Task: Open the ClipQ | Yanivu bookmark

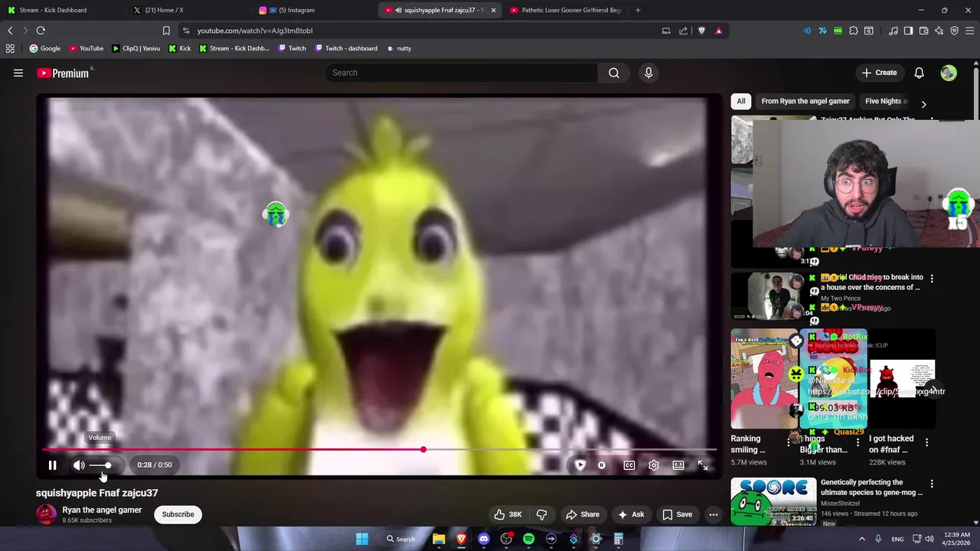Action: tap(136, 48)
